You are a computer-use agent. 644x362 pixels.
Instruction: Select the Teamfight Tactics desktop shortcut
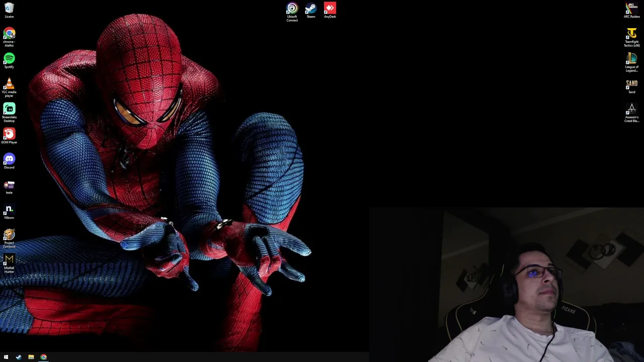[x=632, y=38]
